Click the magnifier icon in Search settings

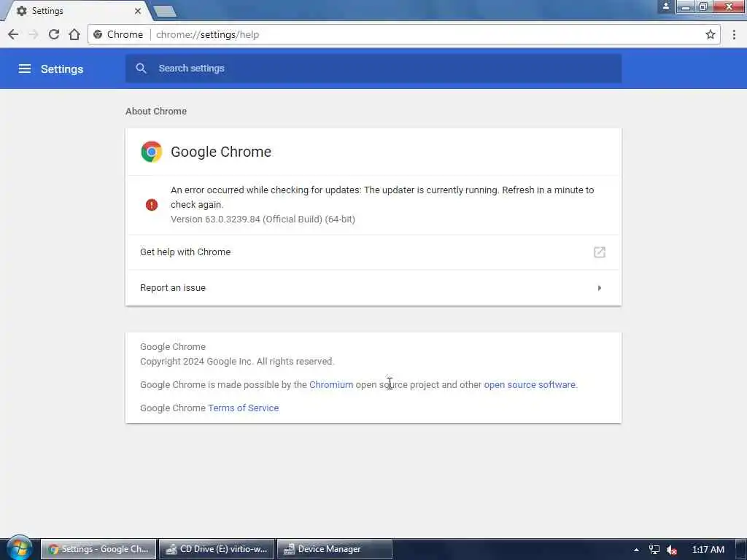141,68
